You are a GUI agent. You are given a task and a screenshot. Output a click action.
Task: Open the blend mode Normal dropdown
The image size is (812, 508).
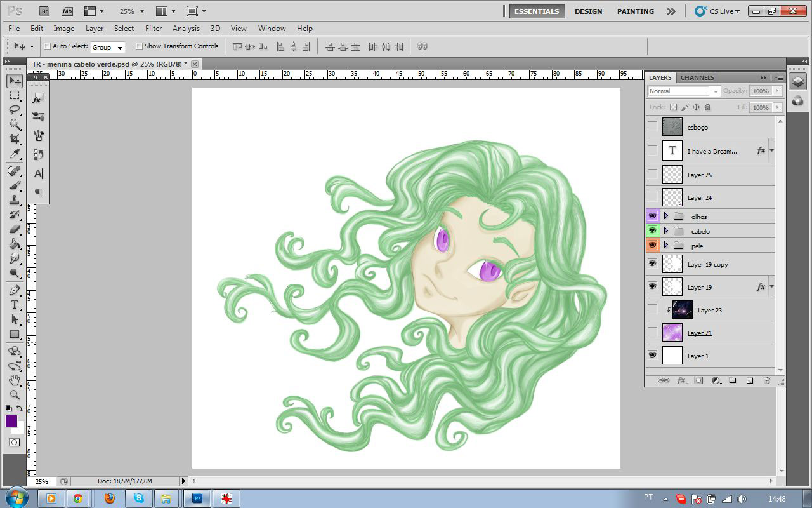coord(684,91)
